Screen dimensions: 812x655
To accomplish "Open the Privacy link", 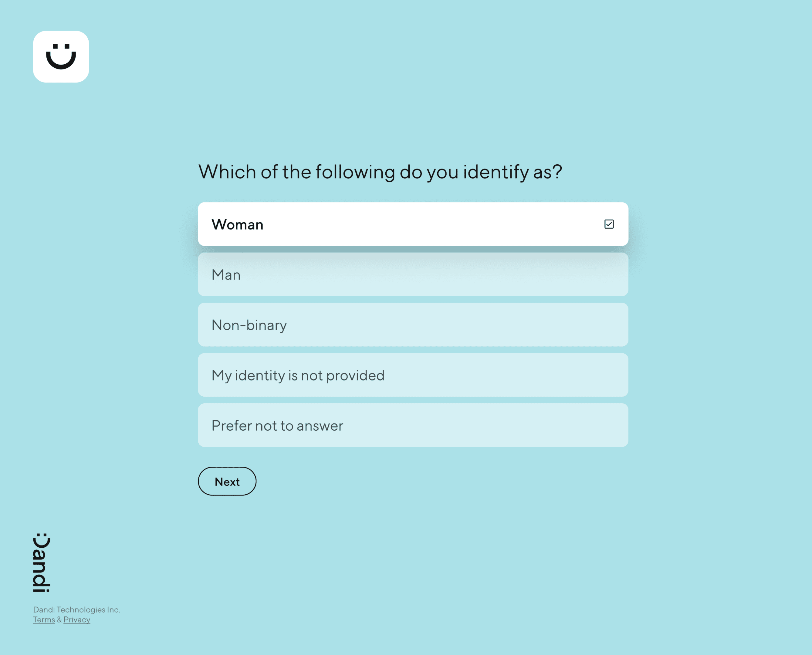I will (77, 620).
